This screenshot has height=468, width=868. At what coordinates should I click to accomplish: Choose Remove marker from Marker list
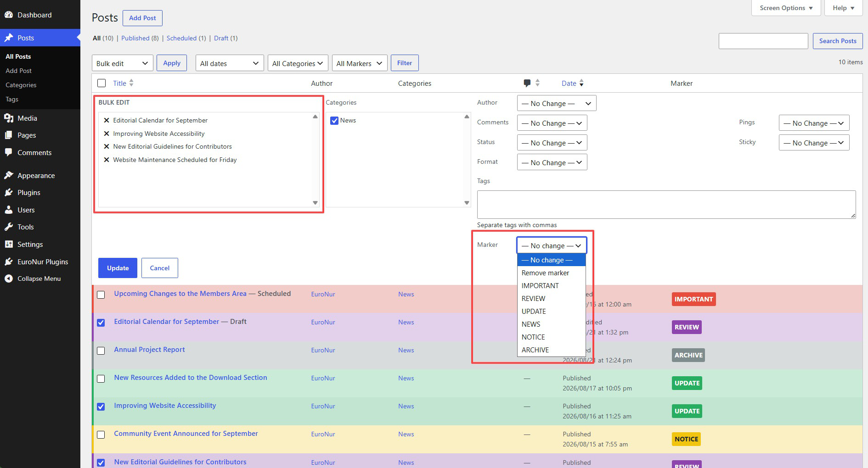(x=551, y=273)
